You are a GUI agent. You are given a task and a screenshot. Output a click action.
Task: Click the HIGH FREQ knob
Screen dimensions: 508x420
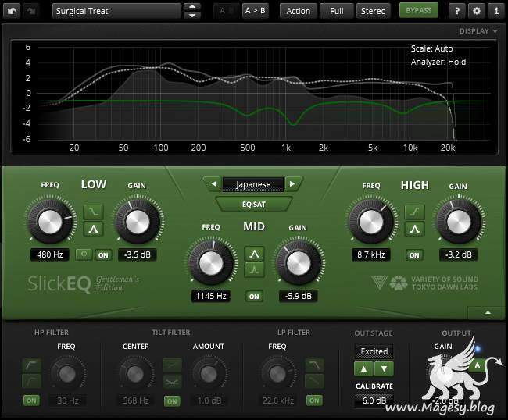[371, 222]
